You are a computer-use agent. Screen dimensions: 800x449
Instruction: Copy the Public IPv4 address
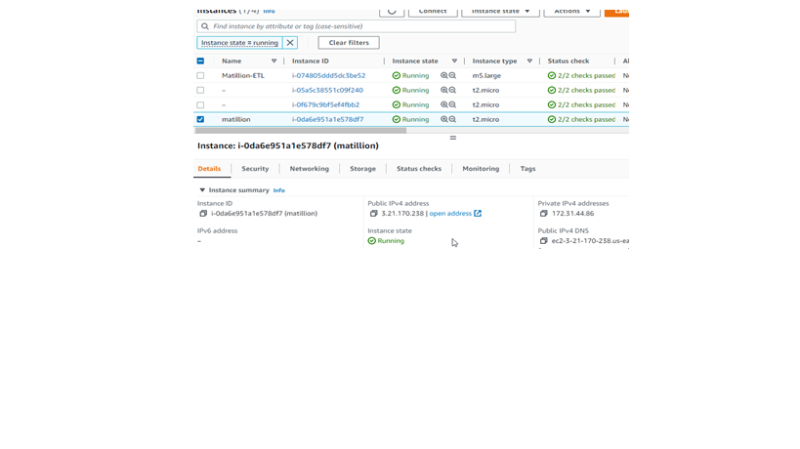374,213
